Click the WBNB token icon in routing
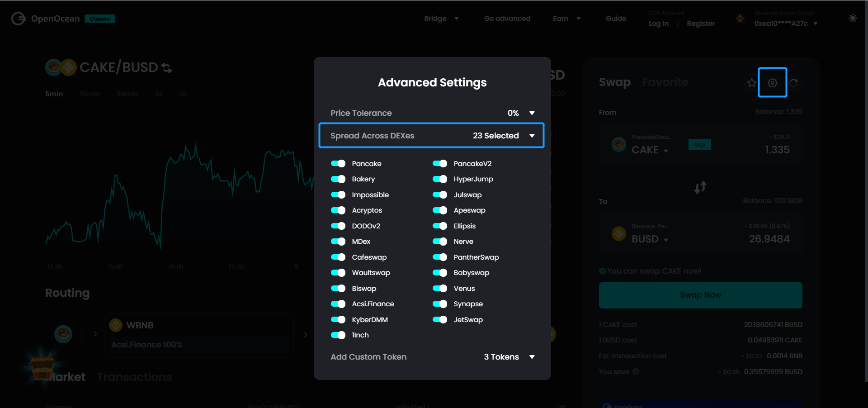This screenshot has height=408, width=868. pyautogui.click(x=116, y=325)
